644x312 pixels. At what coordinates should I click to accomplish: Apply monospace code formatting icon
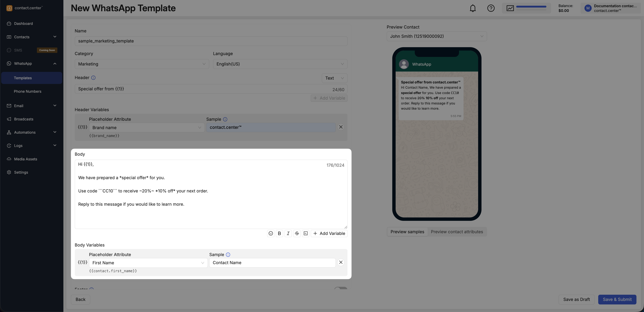pyautogui.click(x=306, y=233)
